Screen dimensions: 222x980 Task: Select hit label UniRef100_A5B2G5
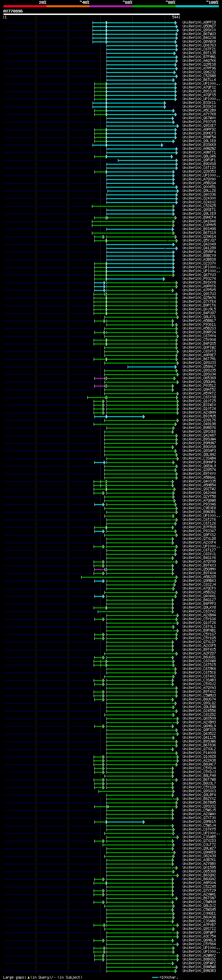pos(199,577)
